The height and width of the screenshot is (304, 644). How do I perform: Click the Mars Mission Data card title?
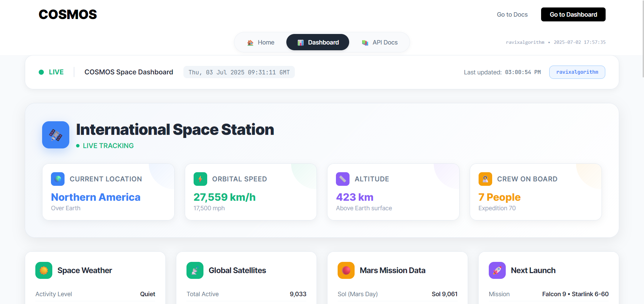392,270
